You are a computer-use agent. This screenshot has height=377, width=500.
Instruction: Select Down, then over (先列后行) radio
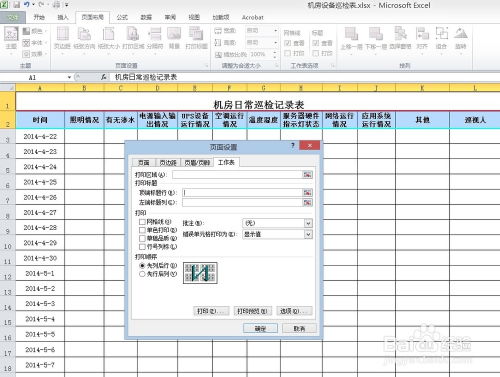(142, 266)
